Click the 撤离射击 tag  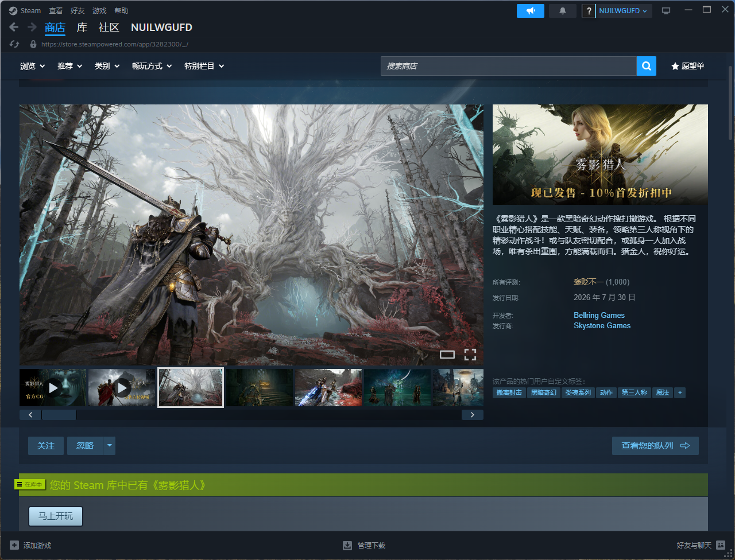click(x=509, y=392)
